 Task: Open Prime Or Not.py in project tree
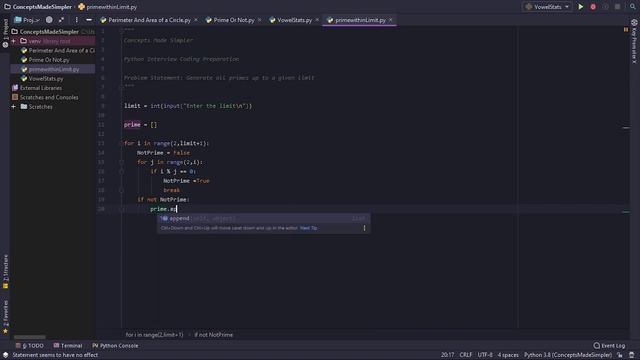[x=53, y=60]
